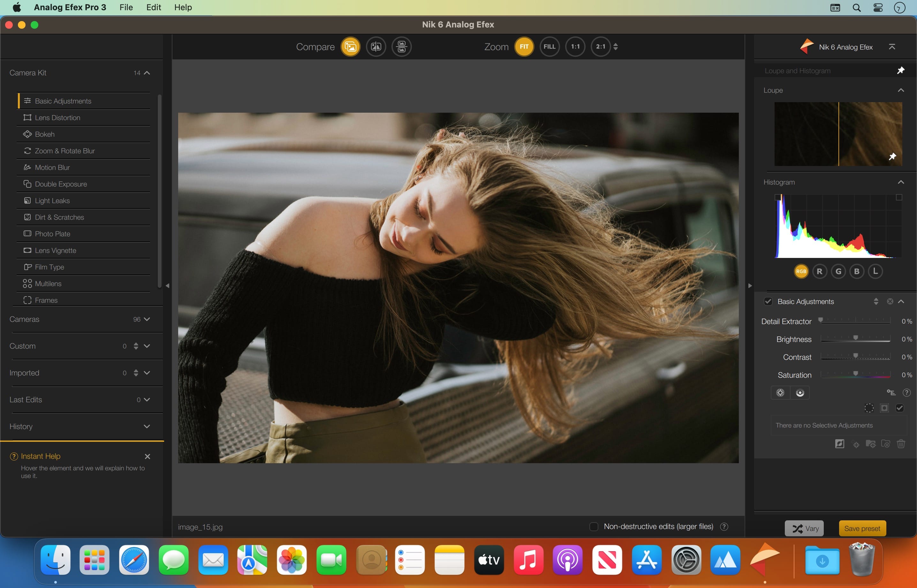Uncheck the Basic Adjustments filter checkbox

click(x=768, y=301)
